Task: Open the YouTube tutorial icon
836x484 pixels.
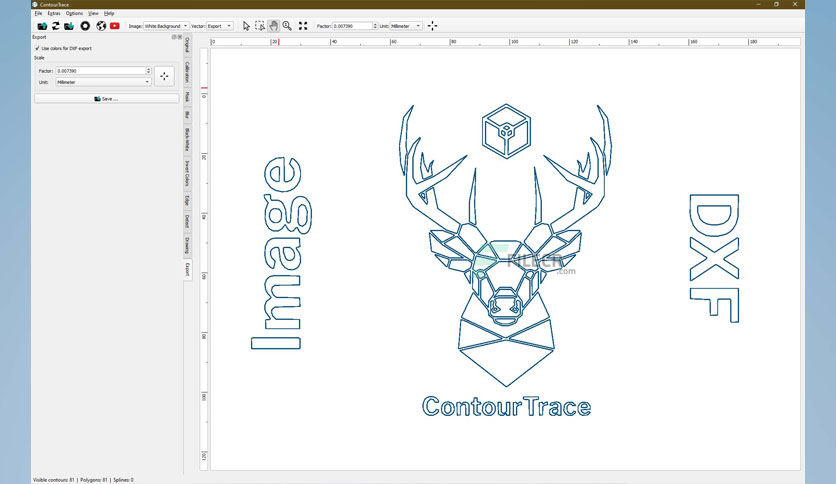Action: click(x=115, y=26)
